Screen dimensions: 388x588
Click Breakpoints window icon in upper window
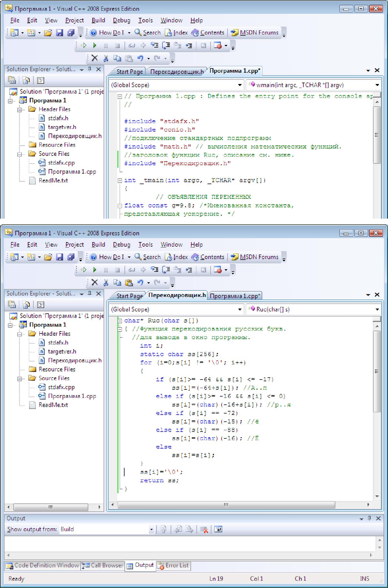[218, 45]
